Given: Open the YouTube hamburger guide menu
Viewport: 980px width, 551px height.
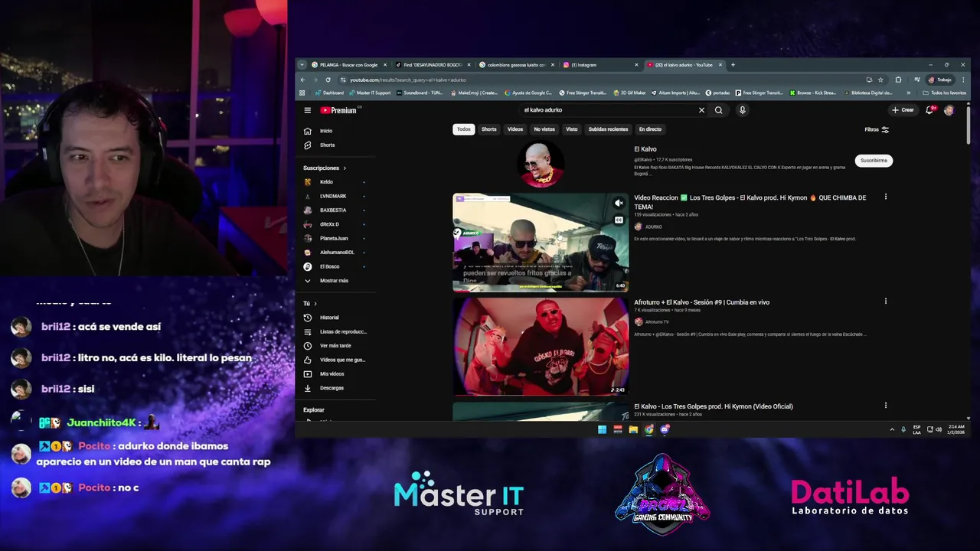Looking at the screenshot, I should pyautogui.click(x=307, y=110).
